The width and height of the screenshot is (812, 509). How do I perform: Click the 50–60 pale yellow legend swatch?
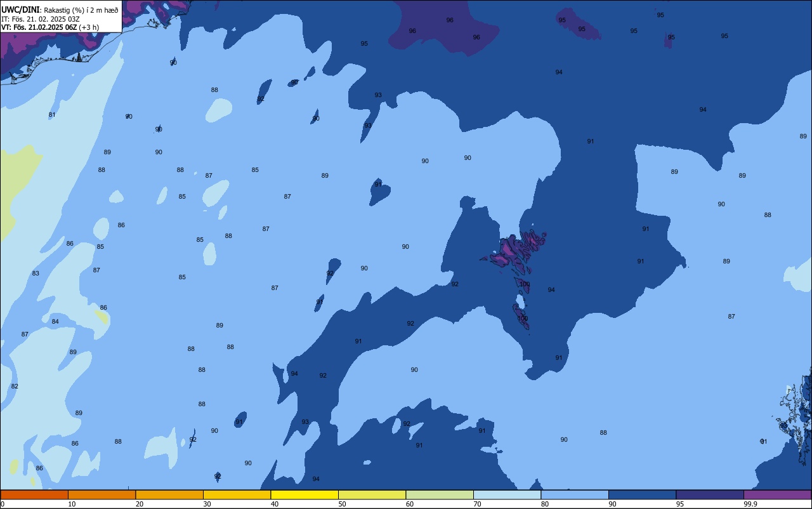point(372,494)
